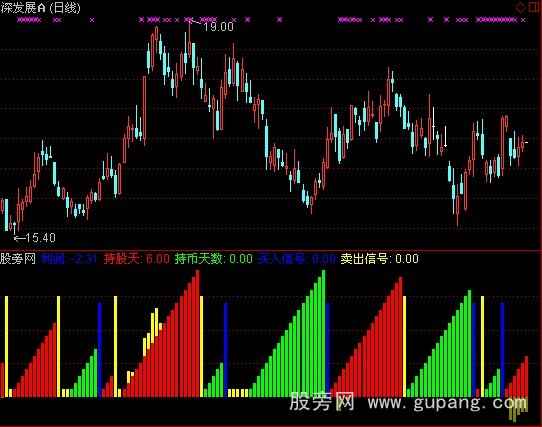Select the 深发展A (日线) chart title
This screenshot has height=427, width=542.
[40, 7]
